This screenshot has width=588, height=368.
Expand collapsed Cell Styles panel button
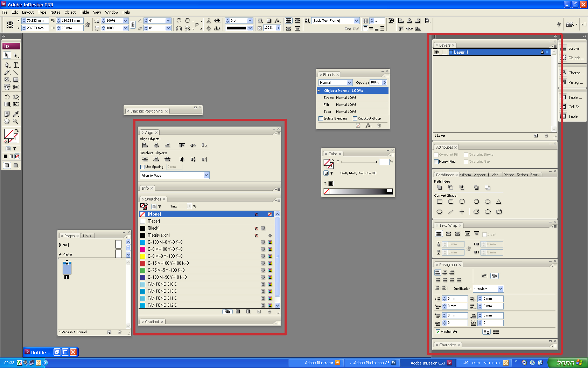click(572, 107)
